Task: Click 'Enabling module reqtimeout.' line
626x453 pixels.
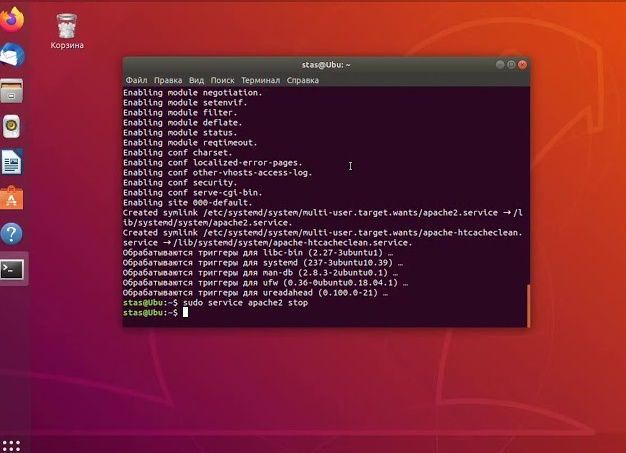Action: (x=190, y=142)
